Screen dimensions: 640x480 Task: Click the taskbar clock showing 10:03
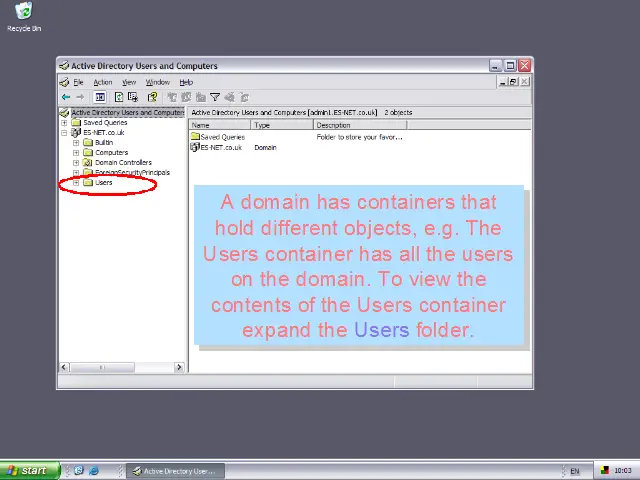coord(622,471)
